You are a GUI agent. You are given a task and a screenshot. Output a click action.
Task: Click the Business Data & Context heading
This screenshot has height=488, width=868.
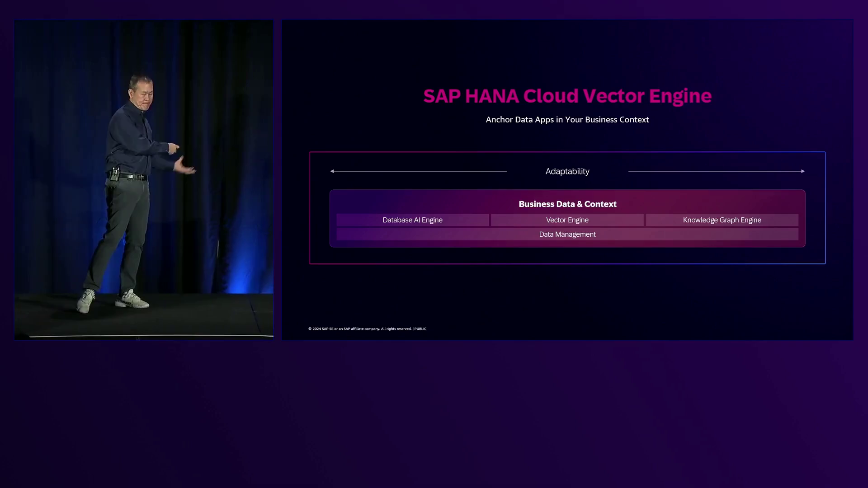pyautogui.click(x=567, y=204)
